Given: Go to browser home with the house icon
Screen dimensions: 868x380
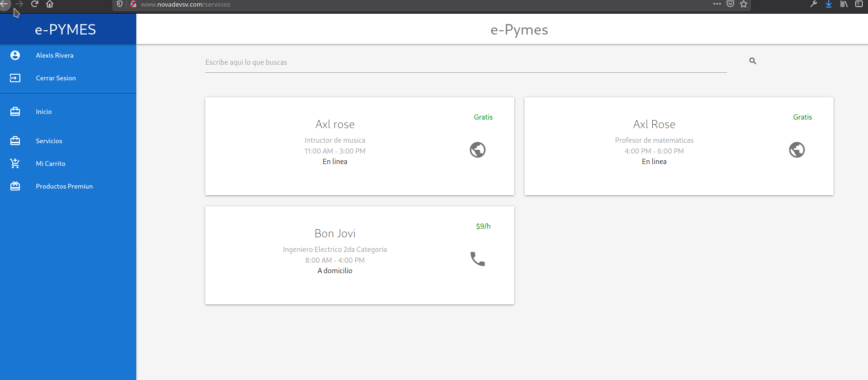Looking at the screenshot, I should pyautogui.click(x=50, y=4).
